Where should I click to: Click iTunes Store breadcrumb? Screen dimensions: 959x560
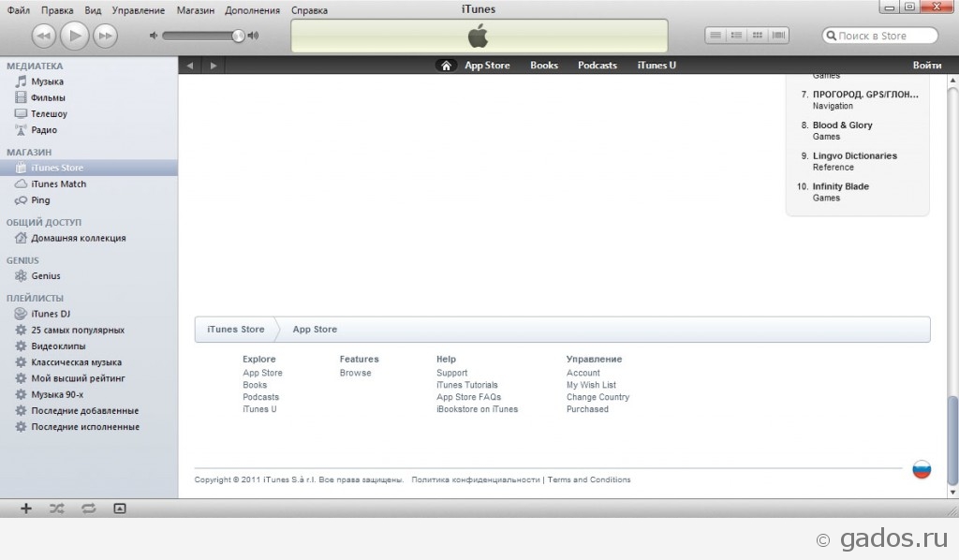(235, 330)
